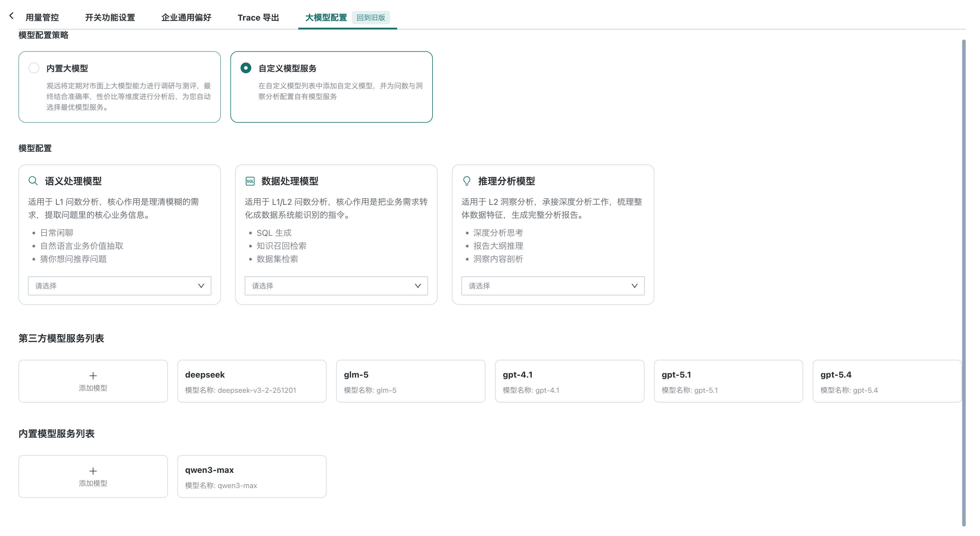Click text 模型名称: gpt-5.1

(x=690, y=390)
